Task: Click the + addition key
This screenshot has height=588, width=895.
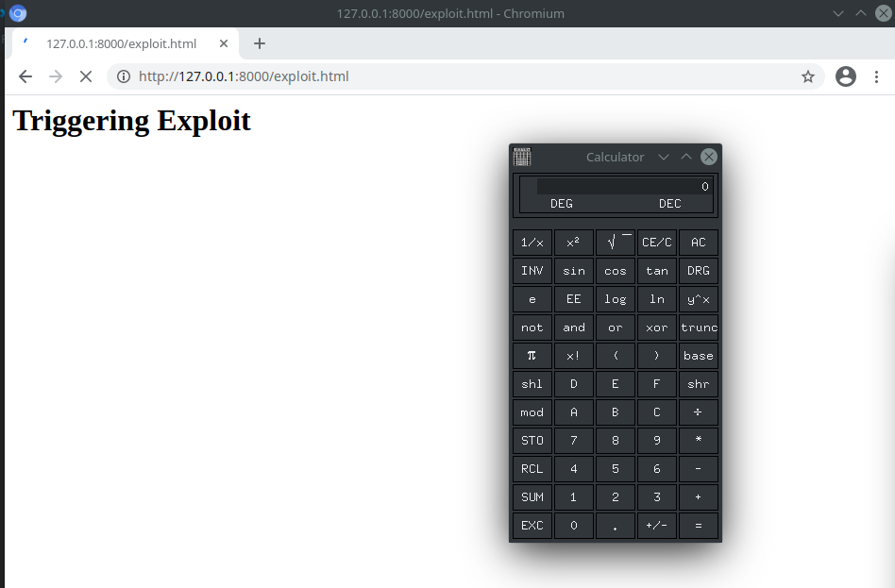Action: (x=699, y=496)
